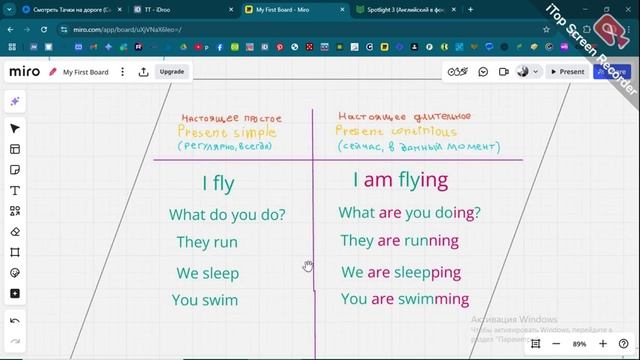Select the 'I am flying' text

400,180
